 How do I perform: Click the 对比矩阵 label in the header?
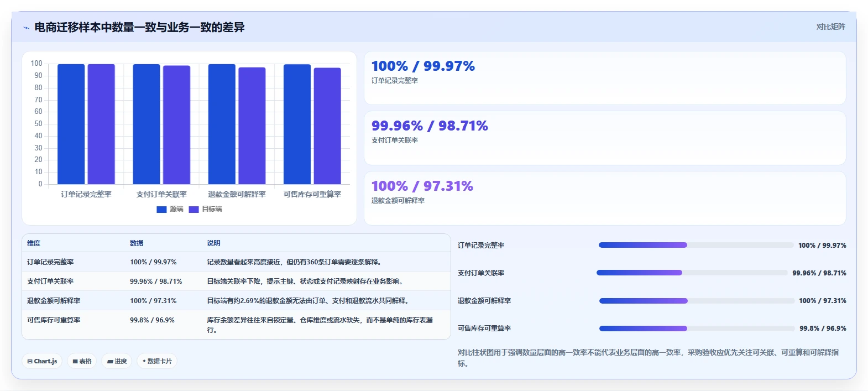(830, 27)
